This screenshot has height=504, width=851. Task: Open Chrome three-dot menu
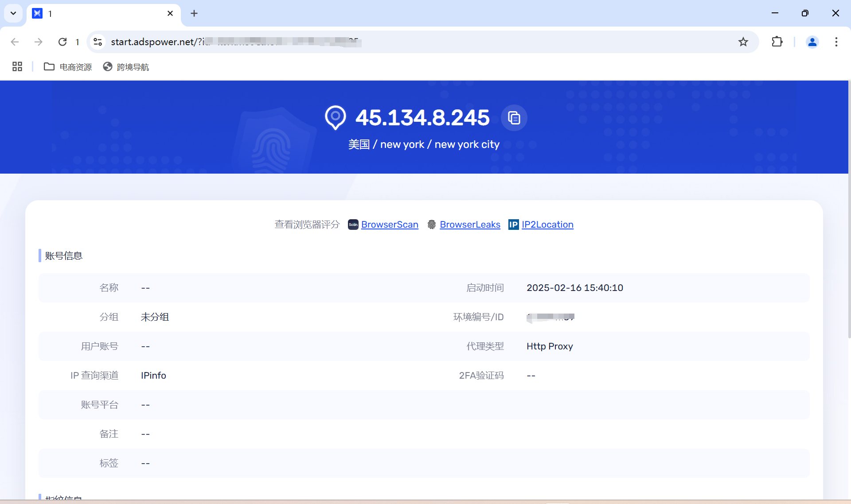click(836, 42)
